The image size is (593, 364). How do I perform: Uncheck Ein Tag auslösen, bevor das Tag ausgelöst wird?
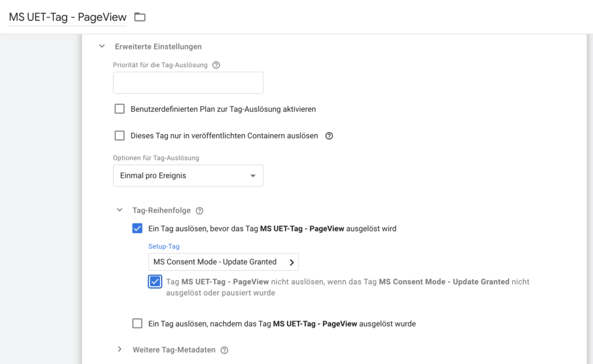(x=137, y=229)
